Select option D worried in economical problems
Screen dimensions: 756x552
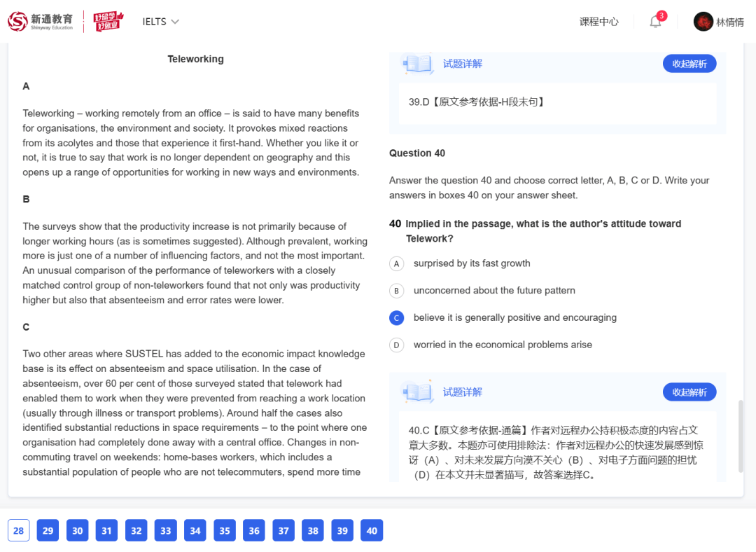point(396,345)
